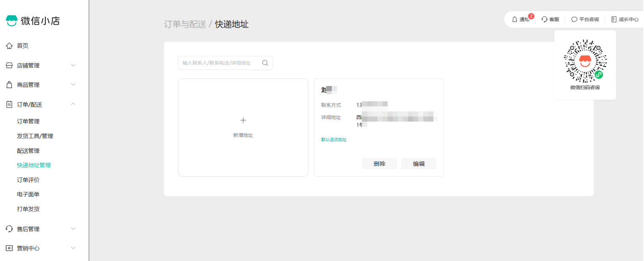Expand the 店铺管理 menu chevron

73,65
